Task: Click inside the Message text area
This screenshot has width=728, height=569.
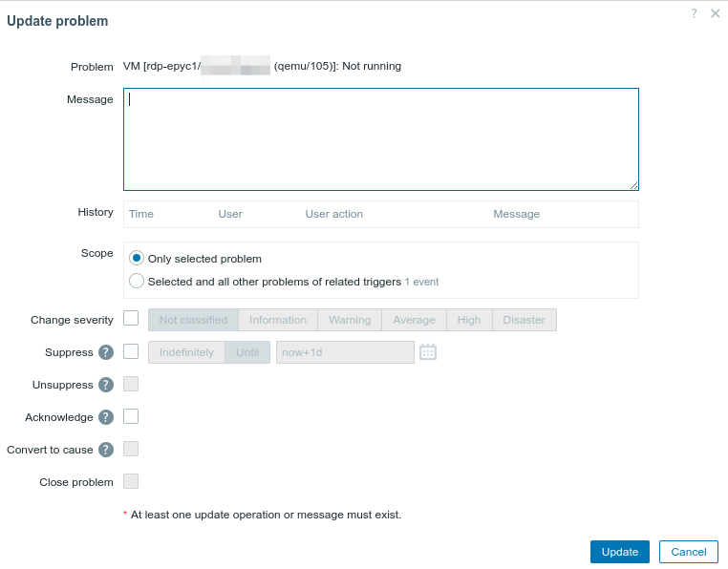Action: tap(380, 139)
